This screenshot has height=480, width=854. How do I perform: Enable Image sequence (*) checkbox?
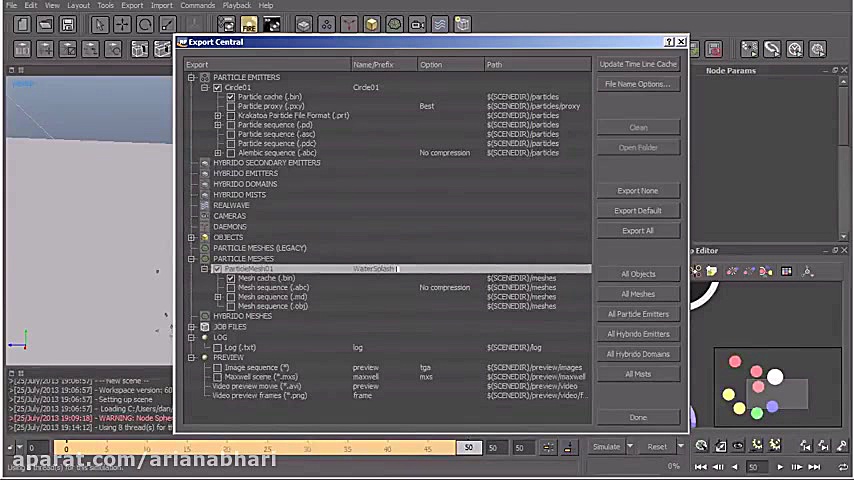click(x=218, y=368)
